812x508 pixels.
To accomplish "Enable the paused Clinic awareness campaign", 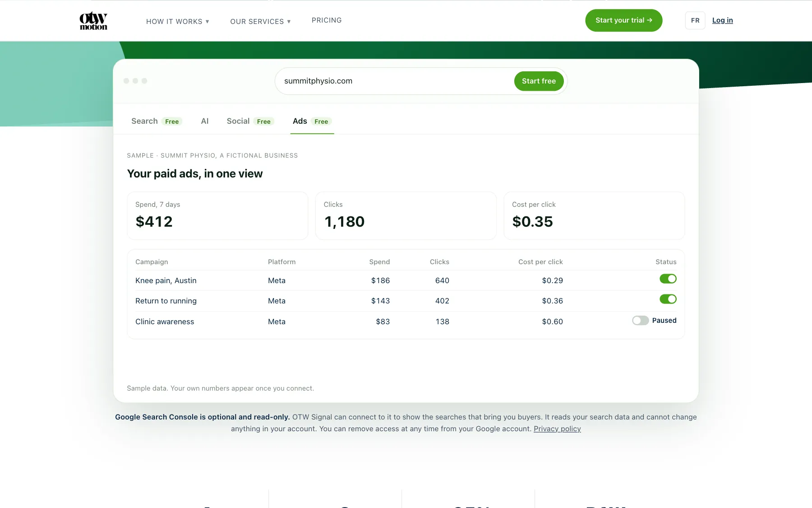I will [x=640, y=321].
